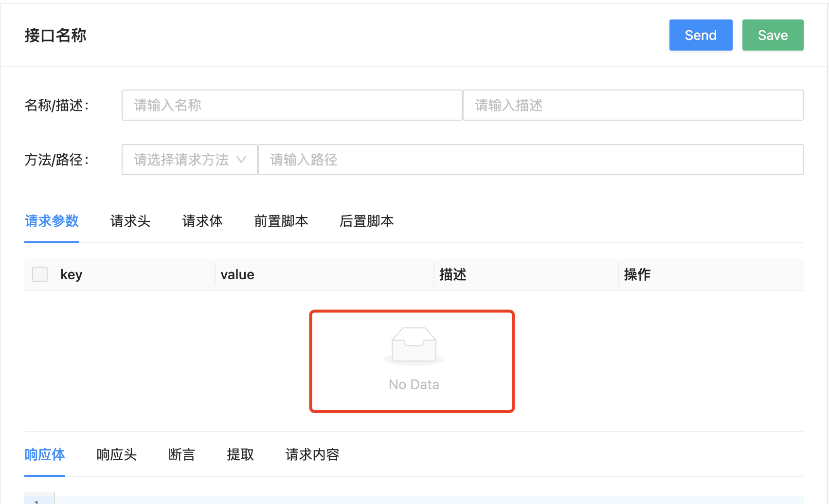The width and height of the screenshot is (829, 504).
Task: Click the empty inbox No Data icon
Action: click(x=414, y=346)
